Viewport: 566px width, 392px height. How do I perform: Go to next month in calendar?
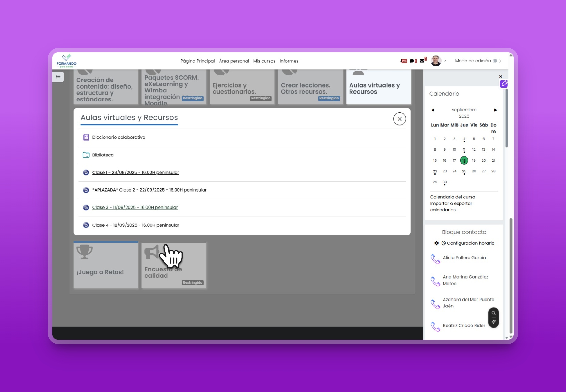[496, 110]
